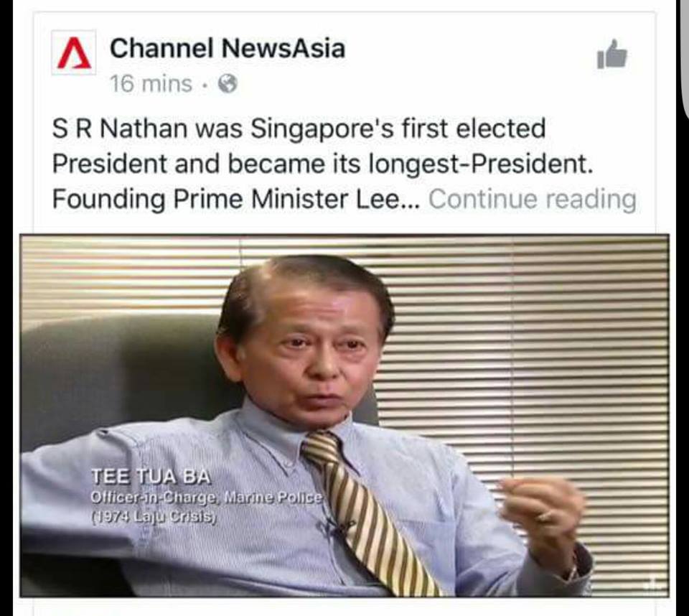Click the longest-President sentence line
Screen dimensions: 689x616
point(322,164)
